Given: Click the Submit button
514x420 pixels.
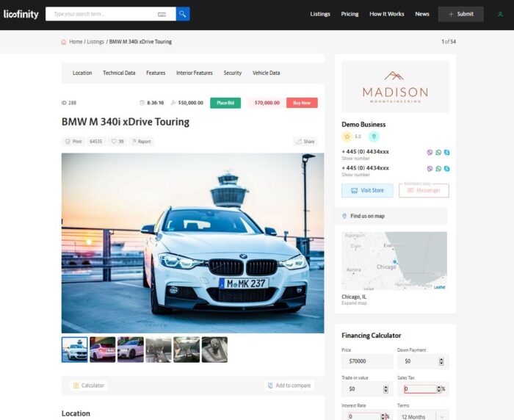Looking at the screenshot, I should [x=461, y=14].
